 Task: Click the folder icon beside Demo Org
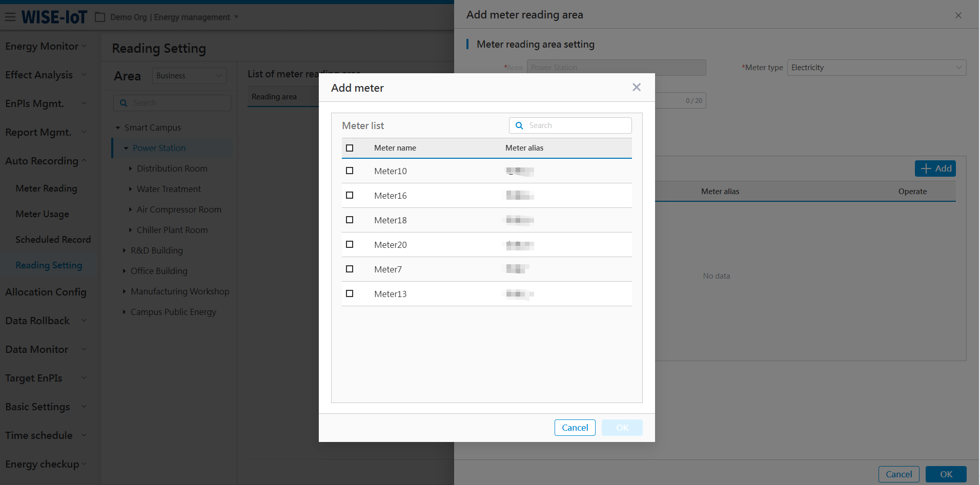100,17
